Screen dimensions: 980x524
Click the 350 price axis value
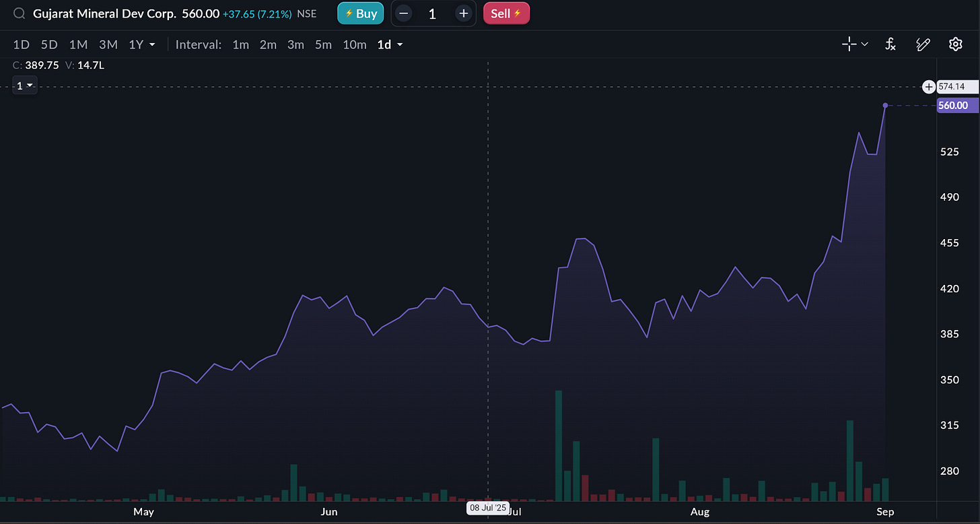pos(950,380)
